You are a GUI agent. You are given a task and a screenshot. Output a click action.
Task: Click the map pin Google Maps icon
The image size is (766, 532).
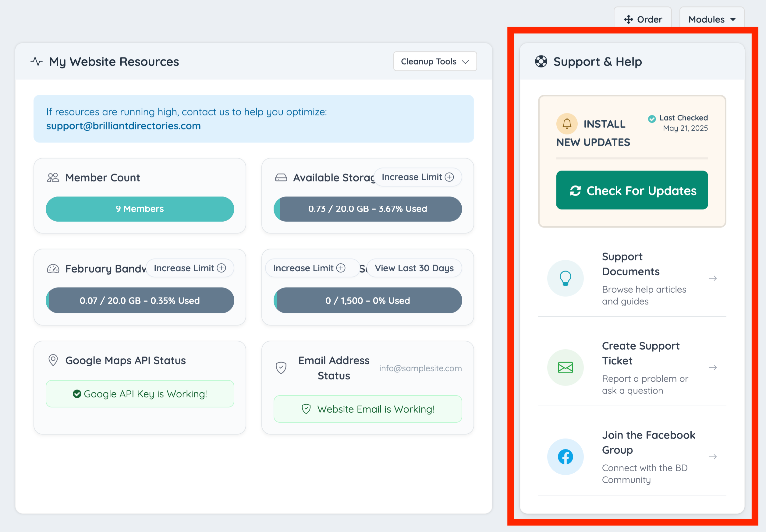[x=53, y=360]
